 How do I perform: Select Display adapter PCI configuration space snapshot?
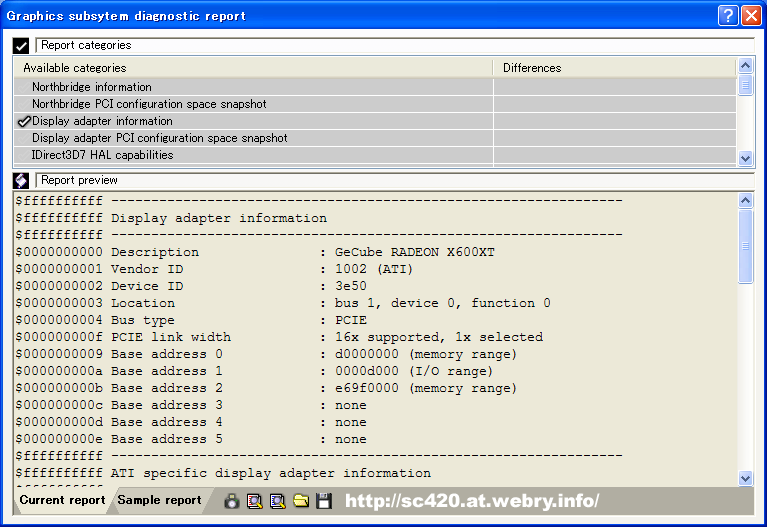[159, 138]
